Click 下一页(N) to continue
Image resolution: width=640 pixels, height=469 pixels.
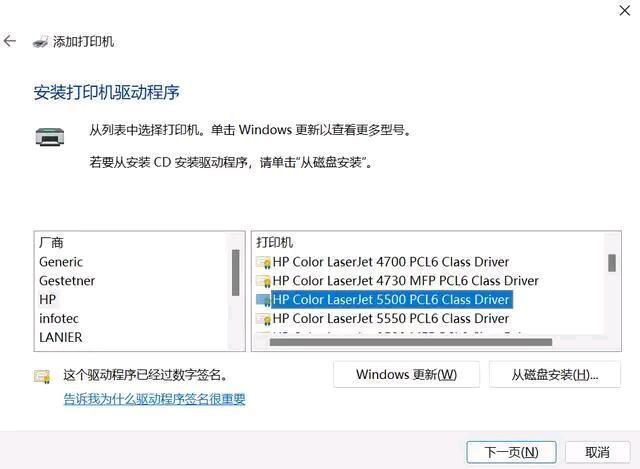tap(511, 452)
